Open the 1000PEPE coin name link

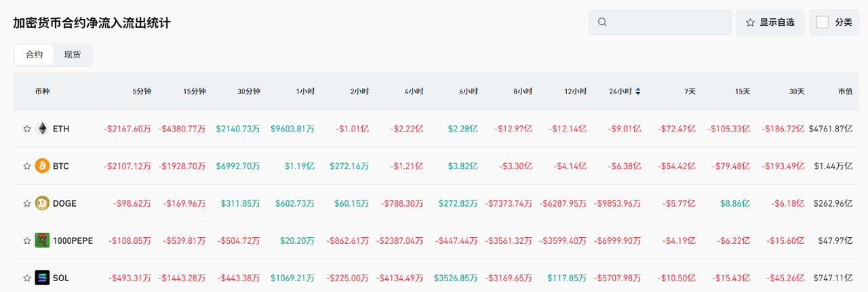tap(73, 241)
